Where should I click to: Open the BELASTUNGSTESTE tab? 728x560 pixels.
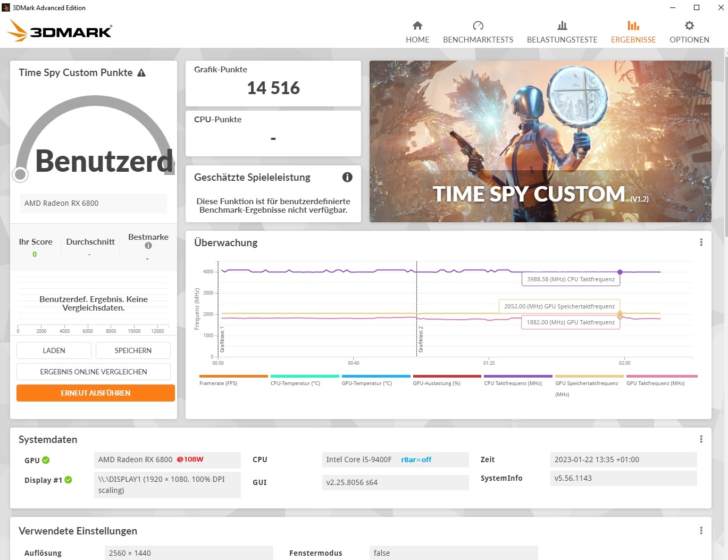tap(562, 32)
